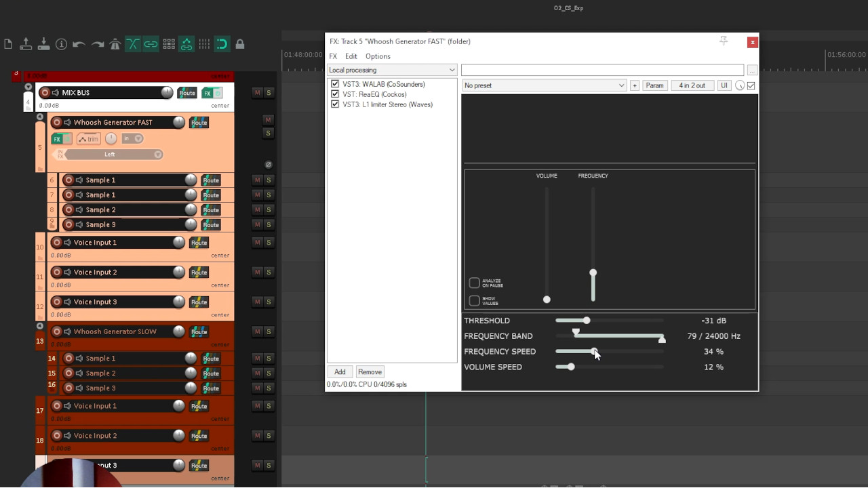Click the ellipsis button beside comment field
Viewport: 868px width, 488px height.
pyautogui.click(x=752, y=70)
